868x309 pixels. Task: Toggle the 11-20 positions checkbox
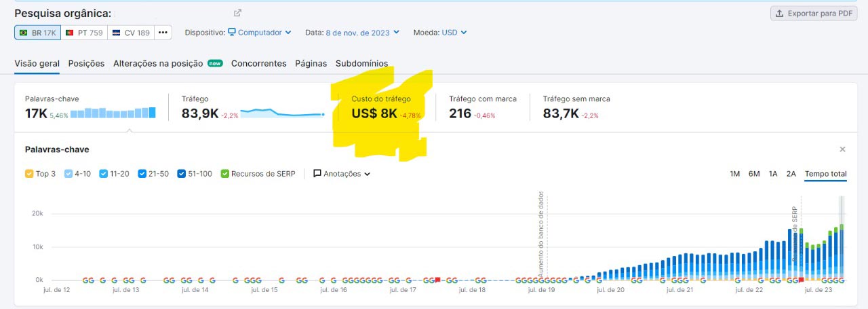pyautogui.click(x=104, y=174)
